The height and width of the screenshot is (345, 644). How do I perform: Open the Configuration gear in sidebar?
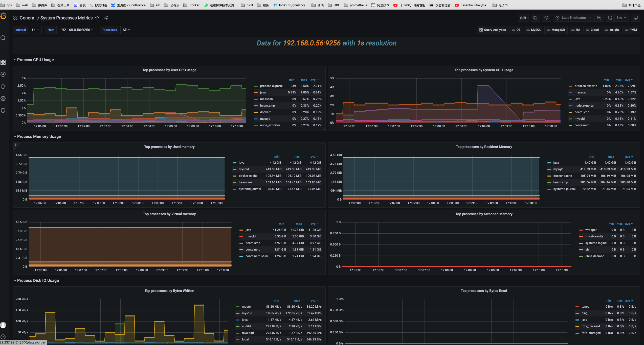3,98
